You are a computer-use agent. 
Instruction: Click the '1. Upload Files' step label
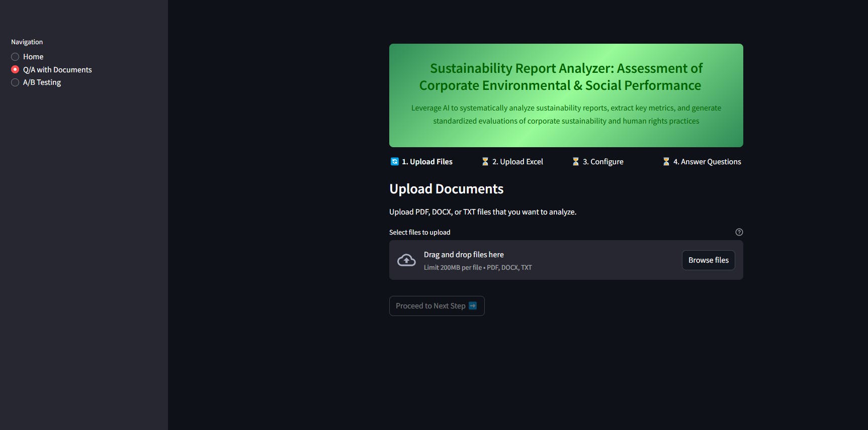427,162
